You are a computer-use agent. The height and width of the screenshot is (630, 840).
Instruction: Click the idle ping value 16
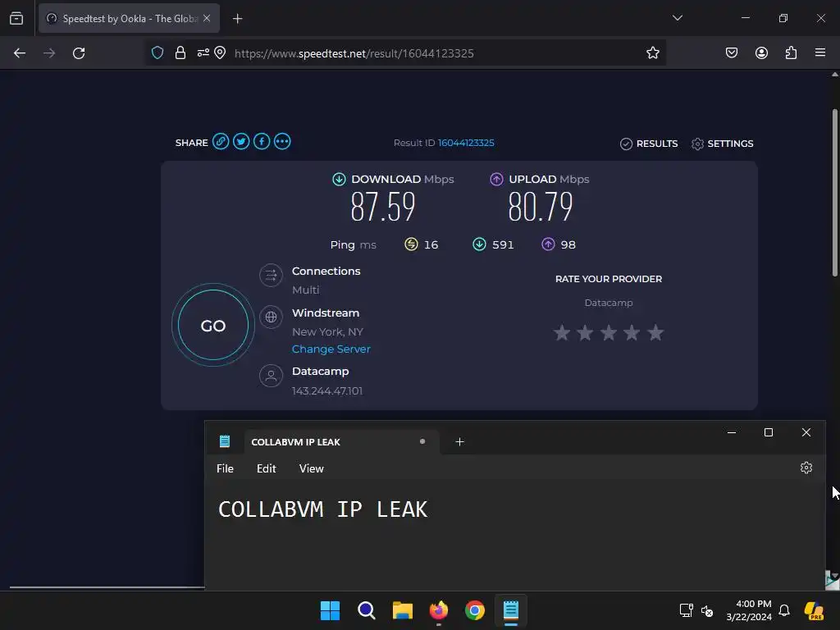(x=431, y=244)
